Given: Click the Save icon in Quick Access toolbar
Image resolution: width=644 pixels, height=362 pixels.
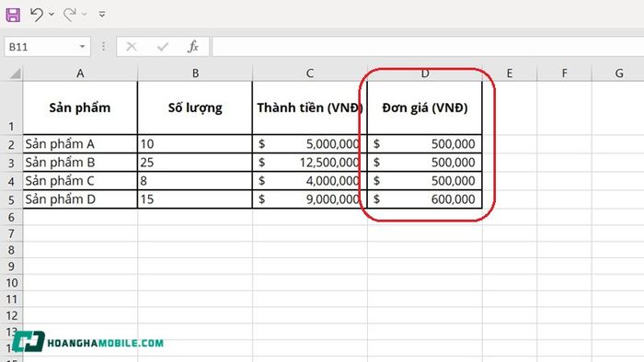Looking at the screenshot, I should 13,15.
